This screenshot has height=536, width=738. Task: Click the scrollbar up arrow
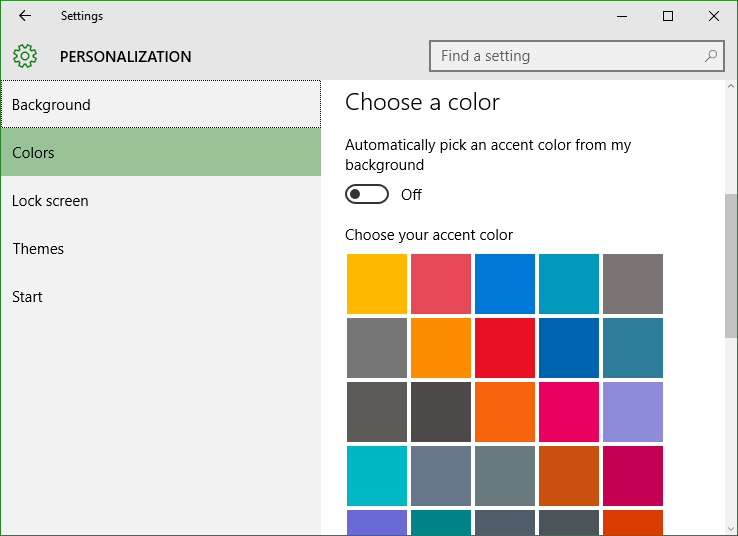click(x=730, y=86)
